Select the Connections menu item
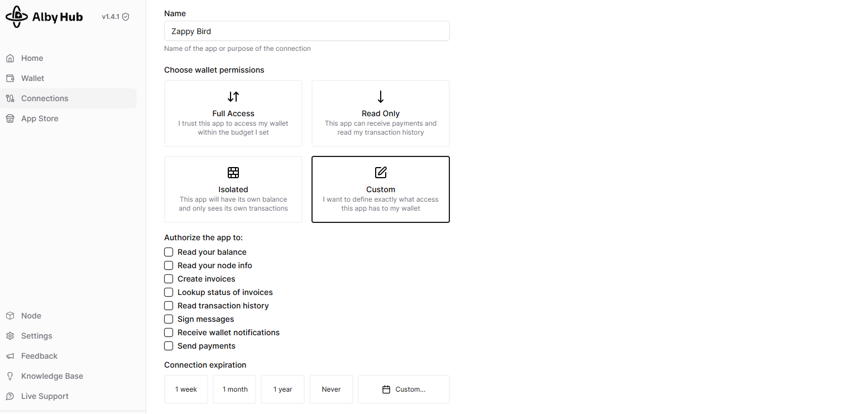This screenshot has height=414, width=868. [45, 98]
